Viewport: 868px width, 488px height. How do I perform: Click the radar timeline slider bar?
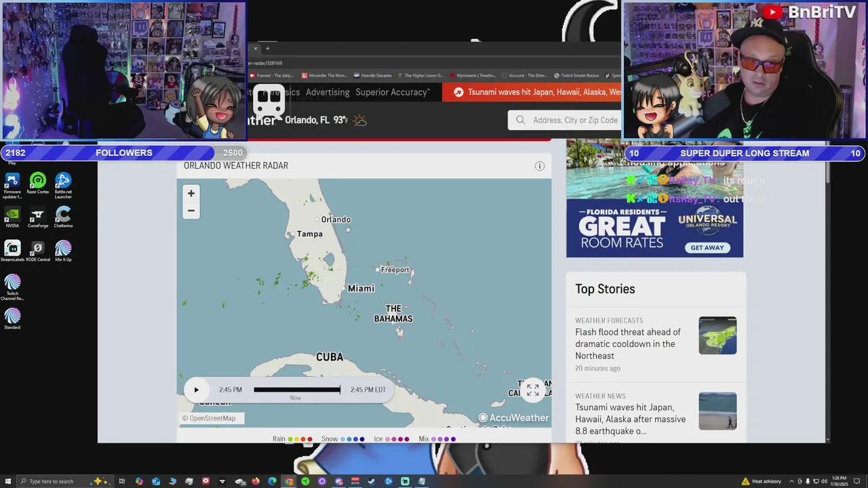tap(297, 390)
